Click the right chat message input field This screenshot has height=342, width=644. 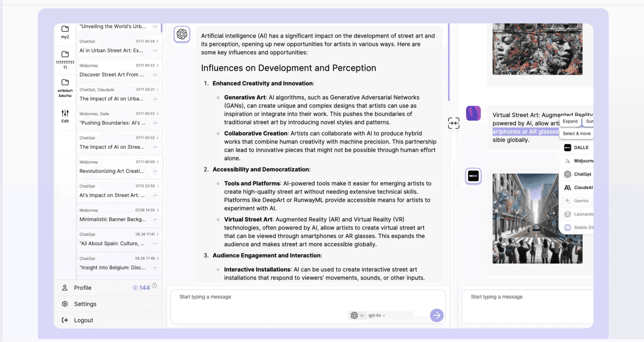[528, 306]
